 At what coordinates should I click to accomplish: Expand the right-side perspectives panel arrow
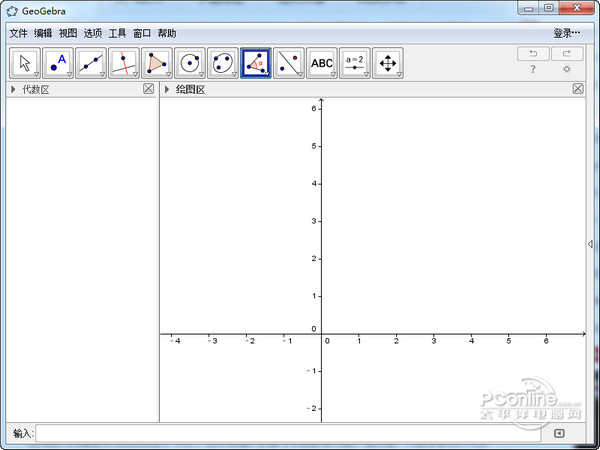pos(590,244)
